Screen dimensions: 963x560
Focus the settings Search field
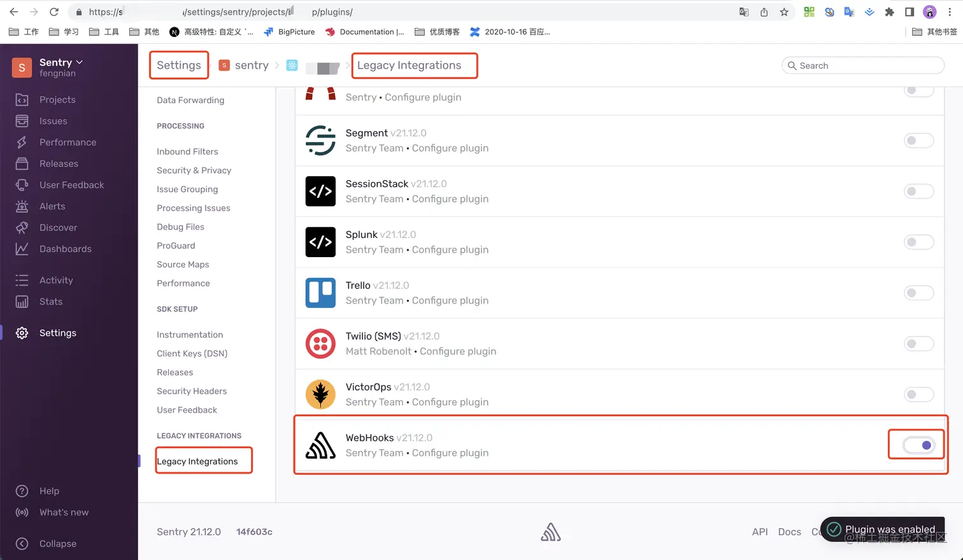tap(863, 66)
